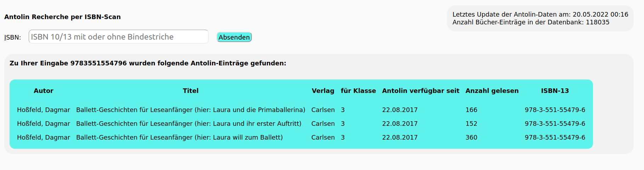Select the Laura und die Primaballerina title
644x170 pixels.
pos(191,110)
